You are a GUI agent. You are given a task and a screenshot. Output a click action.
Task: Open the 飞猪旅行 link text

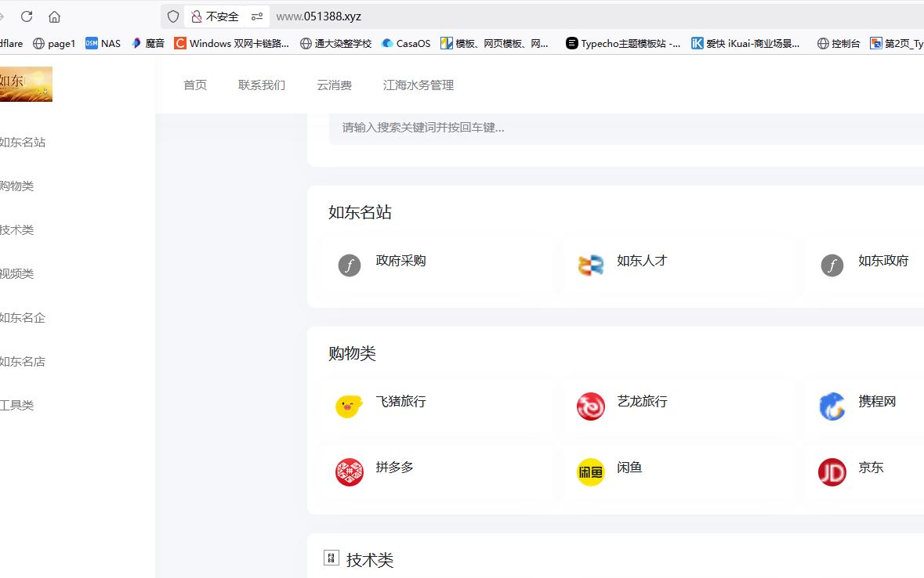click(x=400, y=401)
